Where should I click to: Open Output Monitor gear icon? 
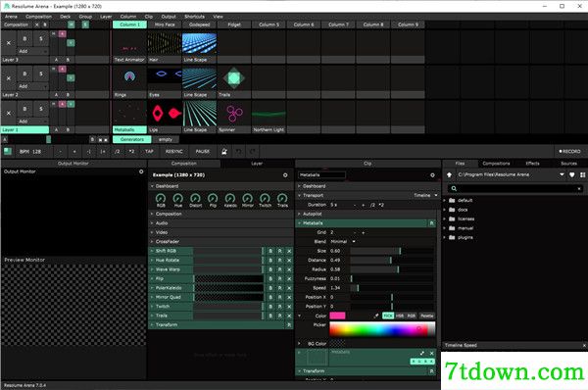pyautogui.click(x=141, y=171)
